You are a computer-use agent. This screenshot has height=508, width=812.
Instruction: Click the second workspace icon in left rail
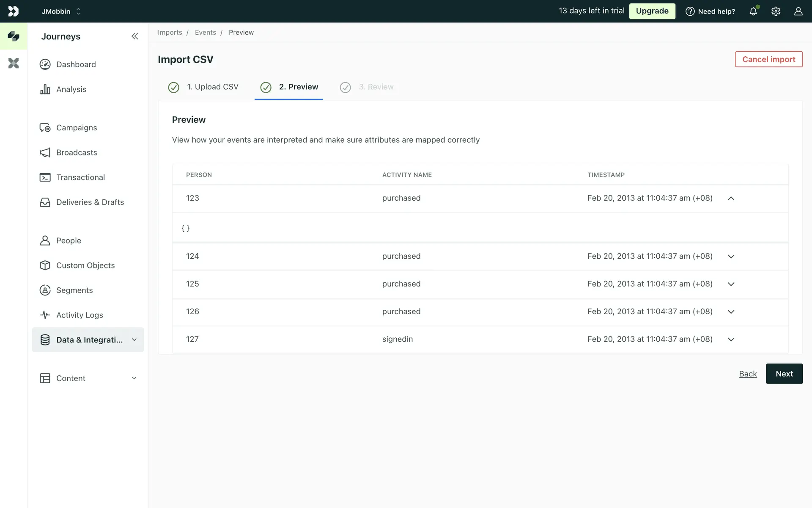coord(14,63)
